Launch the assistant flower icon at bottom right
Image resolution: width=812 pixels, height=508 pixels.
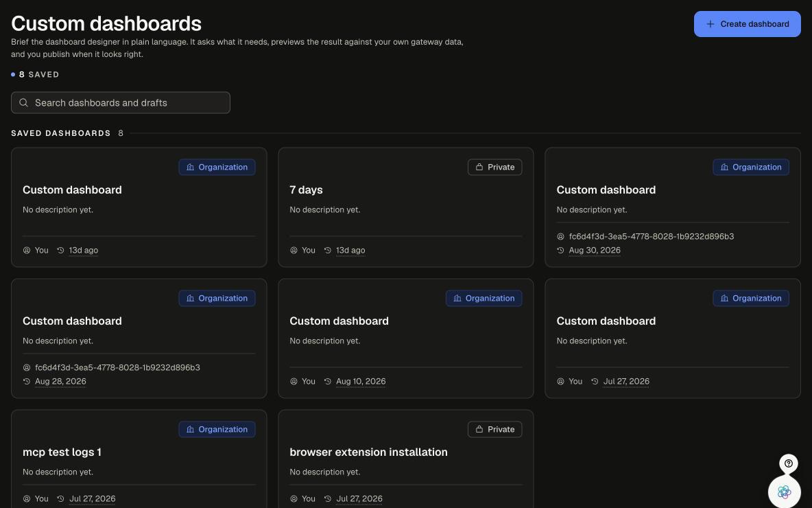[x=784, y=492]
